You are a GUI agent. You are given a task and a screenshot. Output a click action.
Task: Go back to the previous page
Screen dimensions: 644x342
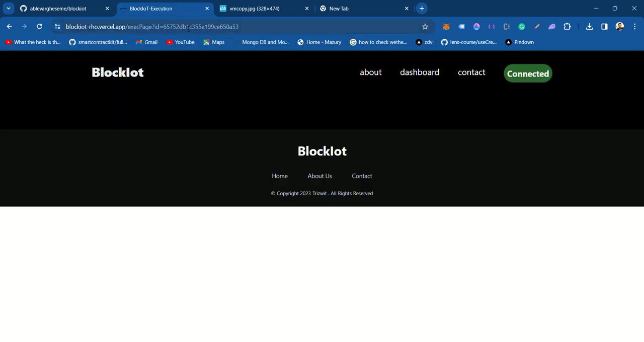pyautogui.click(x=9, y=27)
